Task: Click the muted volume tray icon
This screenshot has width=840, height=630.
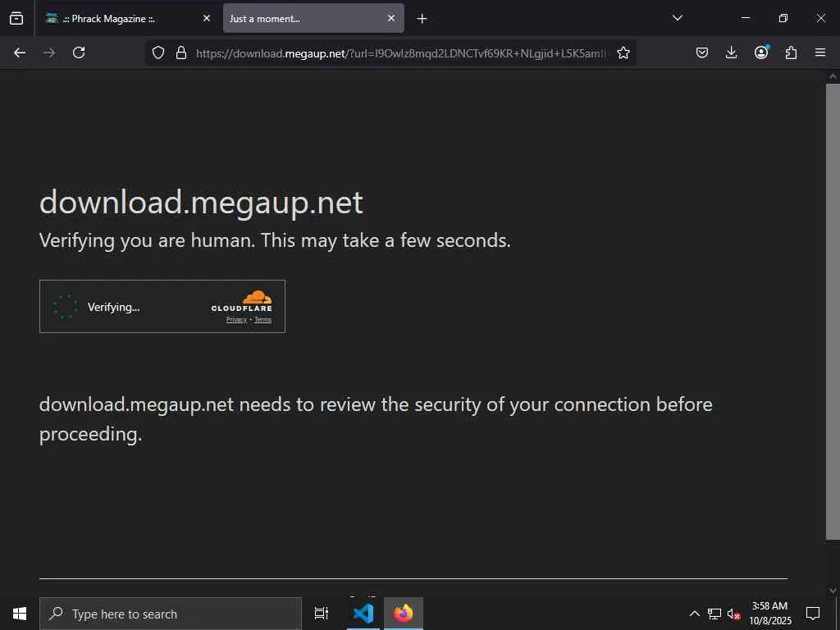Action: [x=734, y=614]
